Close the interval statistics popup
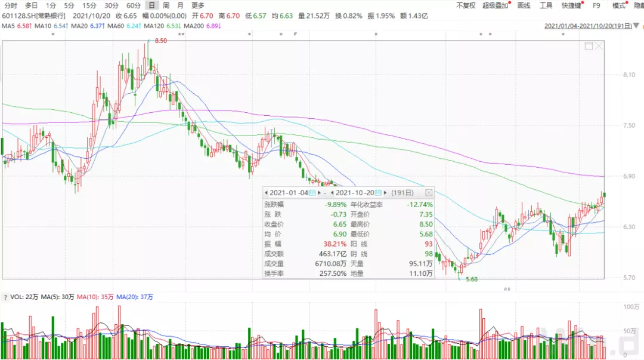This screenshot has height=360, width=644. coord(428,193)
